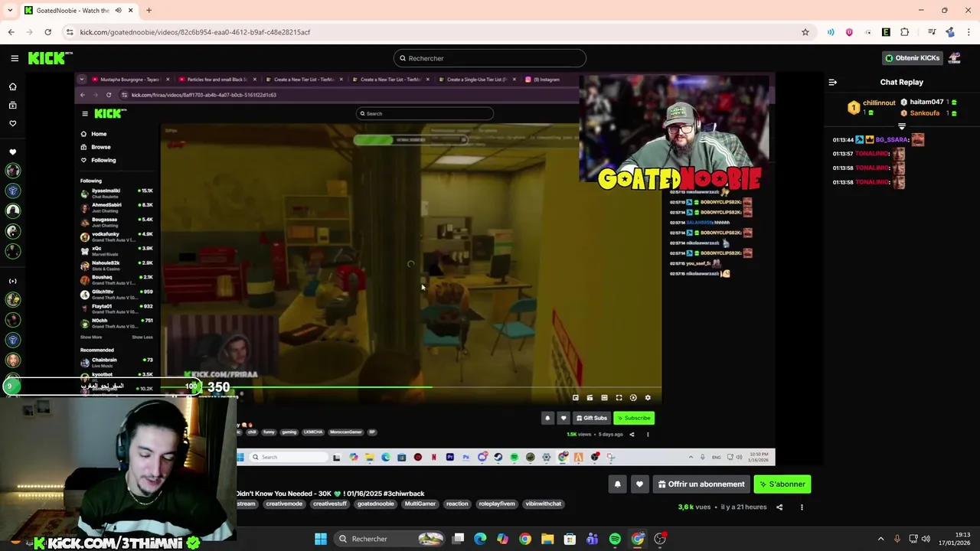Close the GoatedNoobie browser tab

click(130, 11)
